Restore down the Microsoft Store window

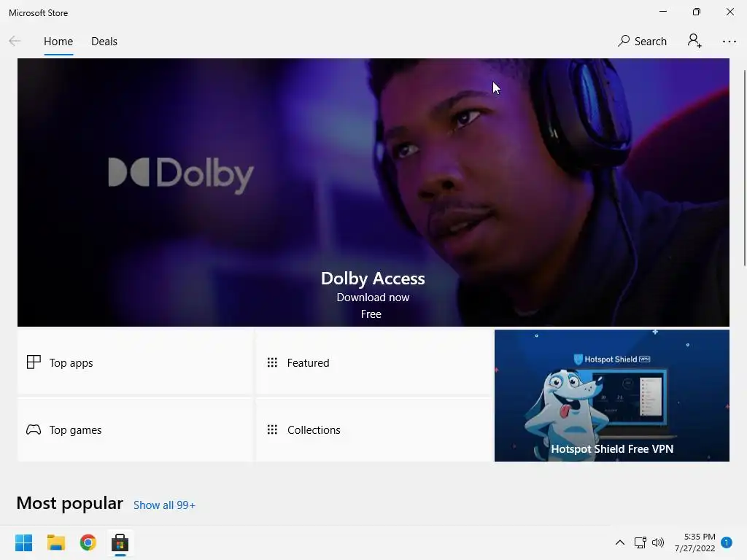(x=696, y=12)
